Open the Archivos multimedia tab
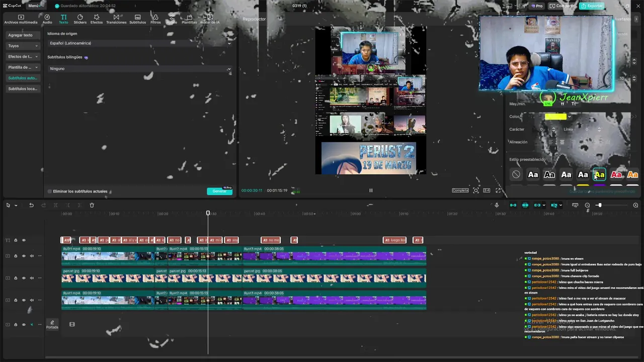 click(x=21, y=20)
